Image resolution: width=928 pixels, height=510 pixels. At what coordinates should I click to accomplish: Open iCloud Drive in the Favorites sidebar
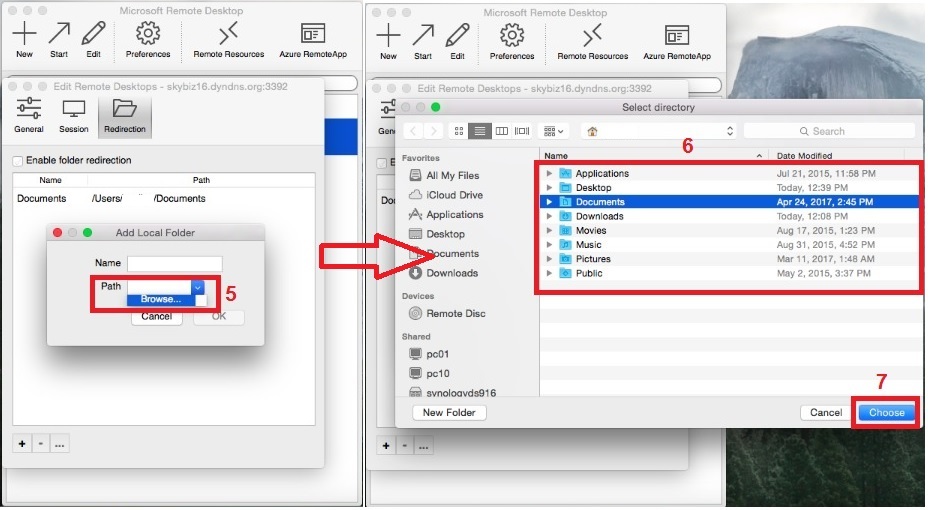(x=453, y=195)
